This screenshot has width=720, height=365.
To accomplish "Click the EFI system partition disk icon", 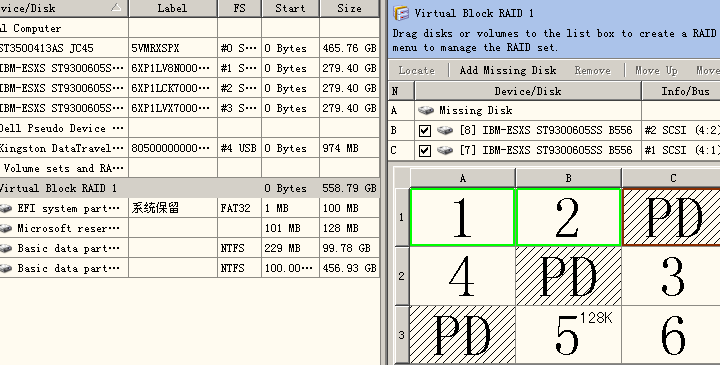I will click(6, 208).
